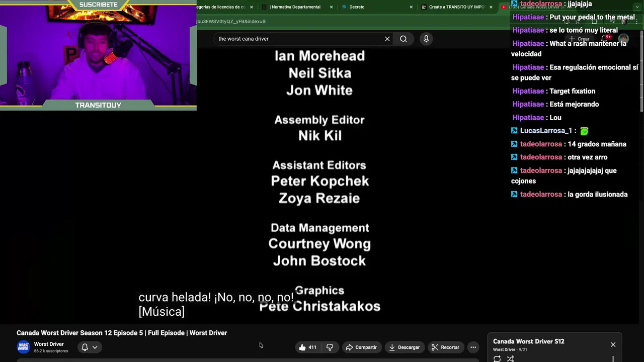
Task: Start voice search with the microphone icon
Action: [426, 39]
